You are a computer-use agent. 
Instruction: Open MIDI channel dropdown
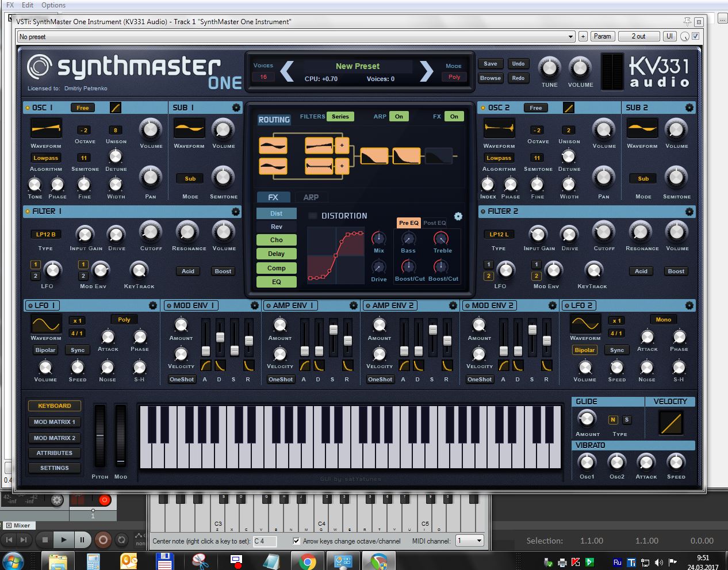click(x=470, y=541)
